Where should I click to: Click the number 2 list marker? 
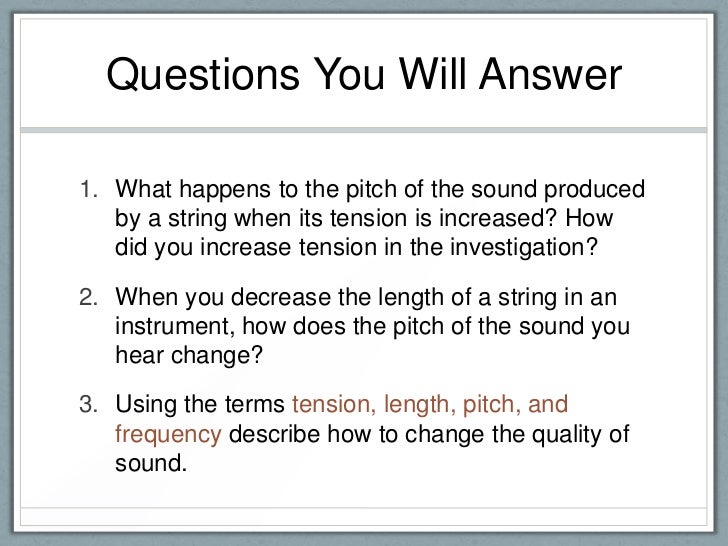(89, 297)
